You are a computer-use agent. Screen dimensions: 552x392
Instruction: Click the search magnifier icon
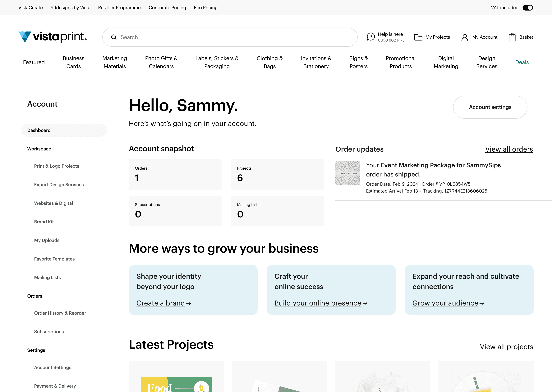[114, 37]
